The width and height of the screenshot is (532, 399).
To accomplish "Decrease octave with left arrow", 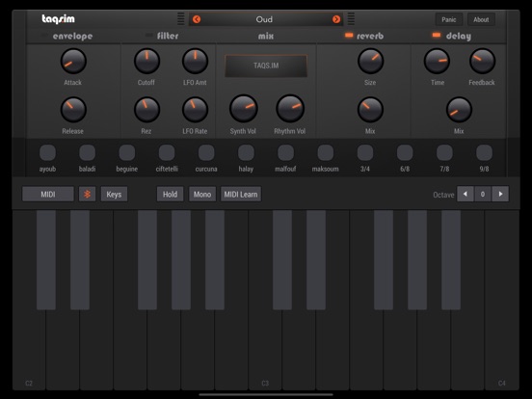I will tap(465, 194).
